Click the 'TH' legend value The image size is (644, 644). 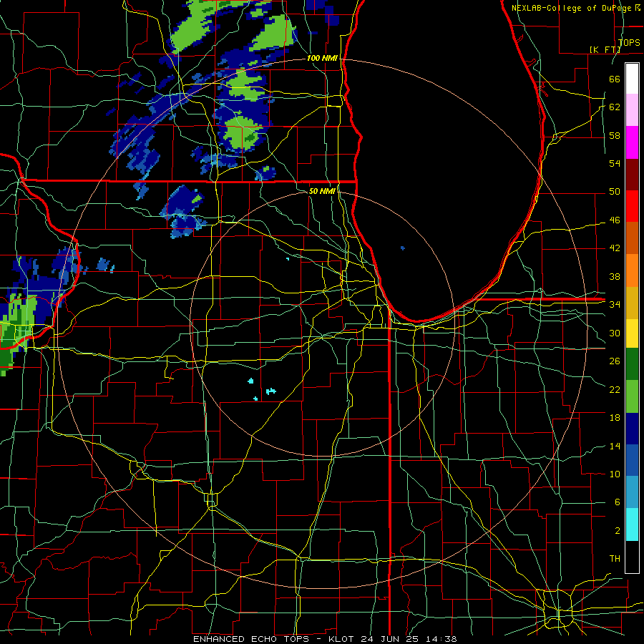(615, 559)
